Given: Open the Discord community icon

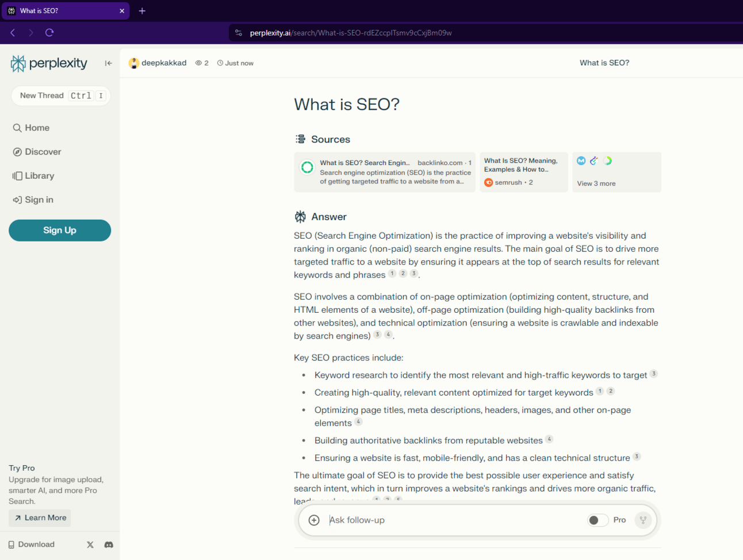Looking at the screenshot, I should pyautogui.click(x=109, y=544).
